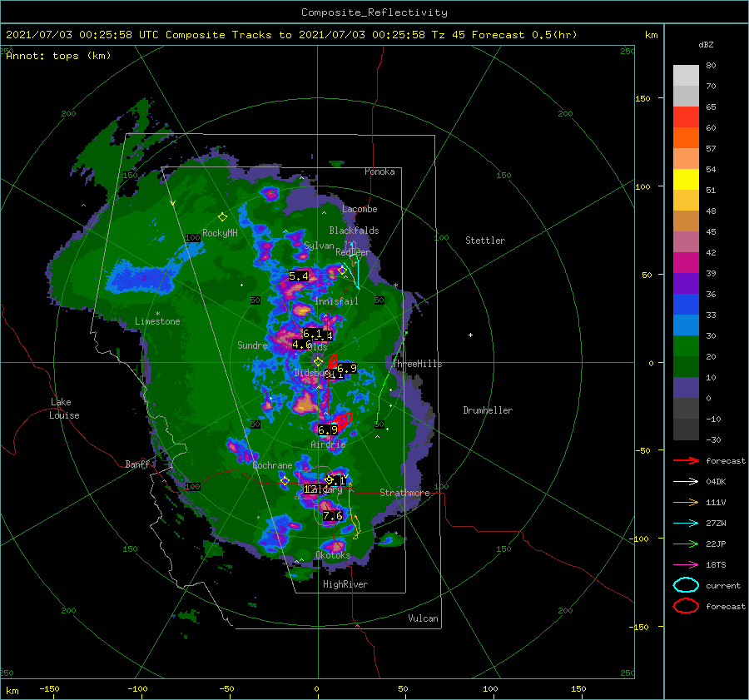Select the yellow diamond marker at radar center

click(x=318, y=362)
